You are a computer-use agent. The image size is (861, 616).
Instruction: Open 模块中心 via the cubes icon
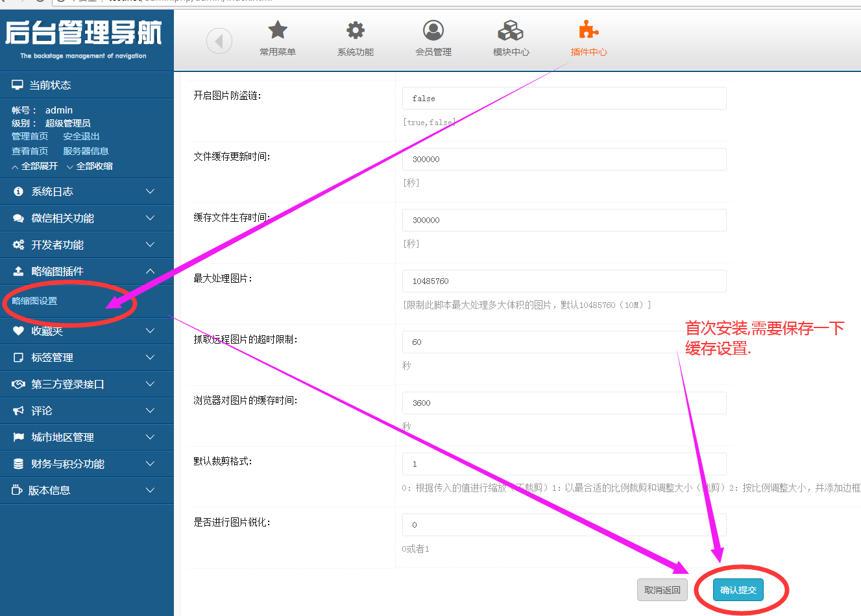[511, 30]
